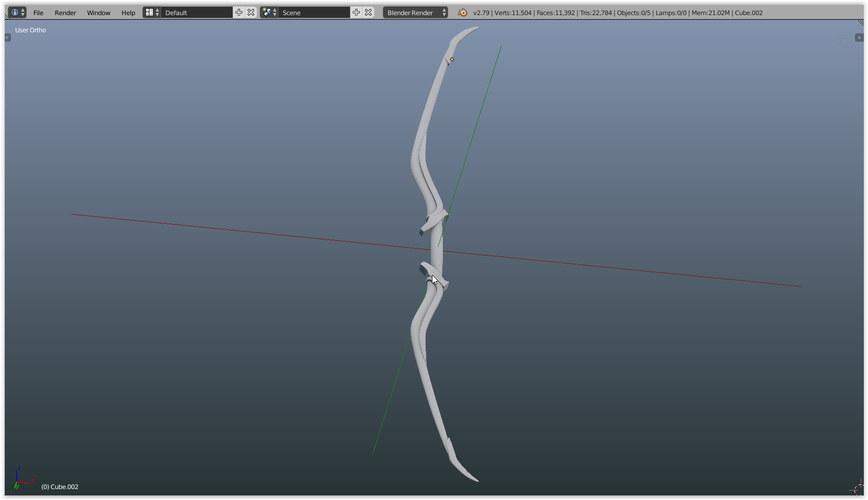Click the screen layout browse icon
This screenshot has width=868, height=500.
(x=152, y=13)
